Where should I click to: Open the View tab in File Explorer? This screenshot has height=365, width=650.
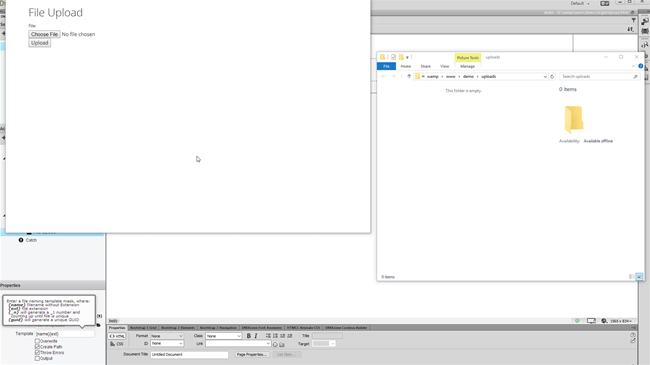[444, 66]
